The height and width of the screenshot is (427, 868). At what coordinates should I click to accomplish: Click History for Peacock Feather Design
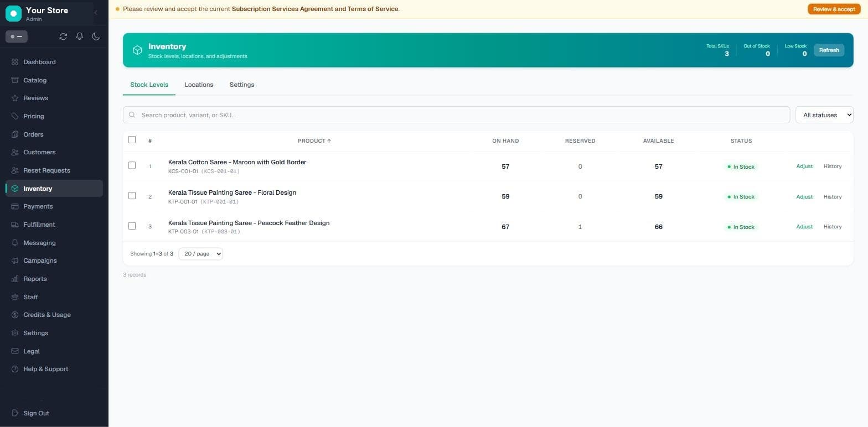pyautogui.click(x=833, y=227)
